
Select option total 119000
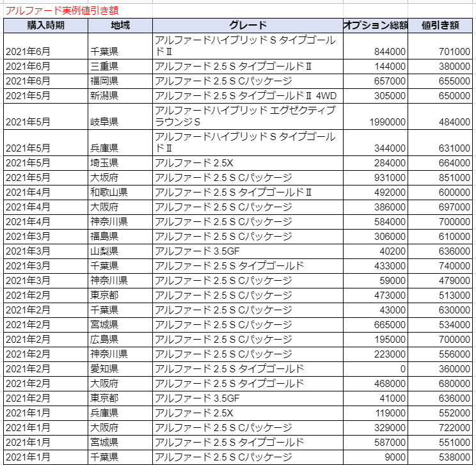[x=376, y=413]
